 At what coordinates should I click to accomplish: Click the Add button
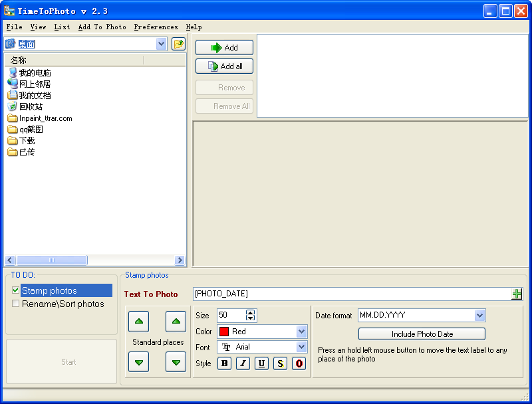[x=224, y=47]
